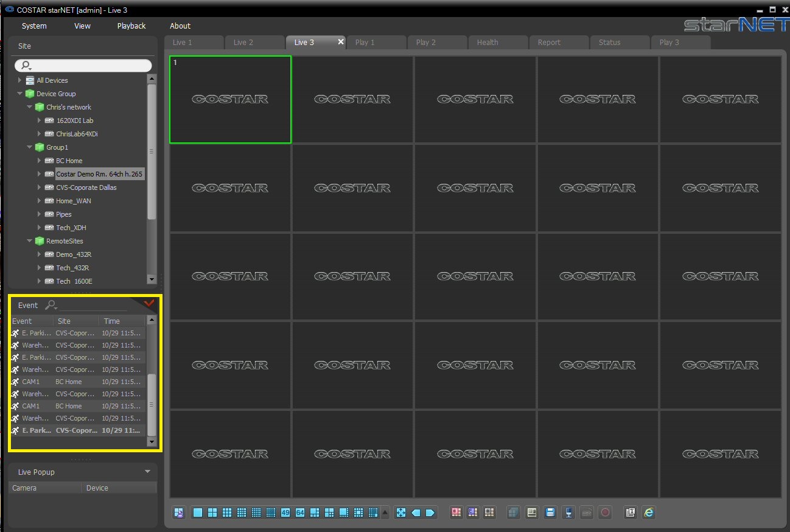
Task: Collapse the Chris's network group
Action: pos(29,107)
